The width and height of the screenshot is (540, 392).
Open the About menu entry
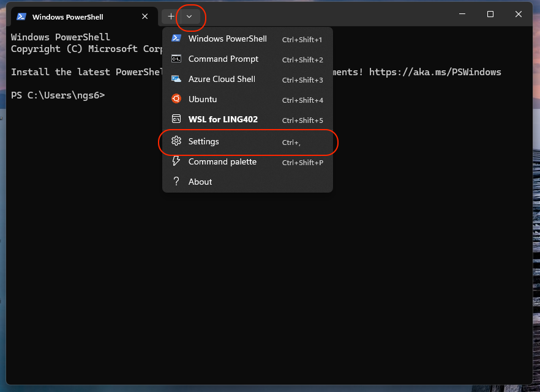247,182
